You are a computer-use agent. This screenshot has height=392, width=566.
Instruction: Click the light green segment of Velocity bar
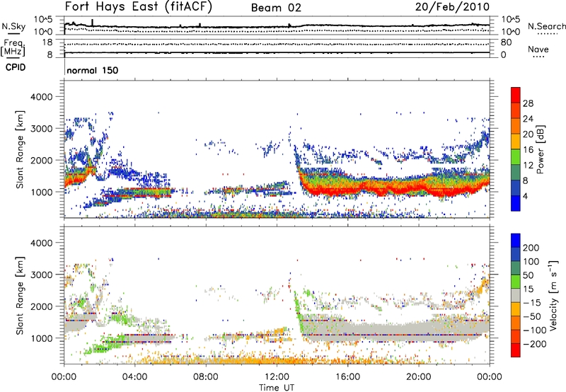tap(516, 282)
